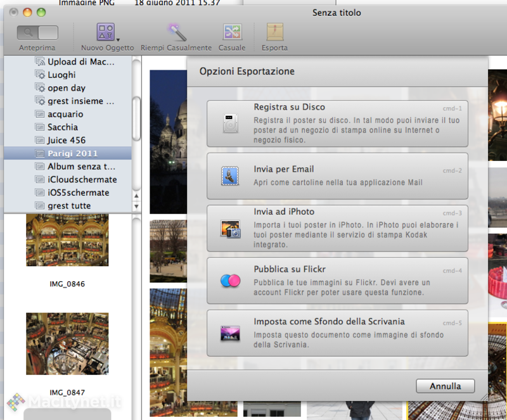507x420 pixels.
Task: Open the iCloudschermate album
Action: tap(82, 179)
